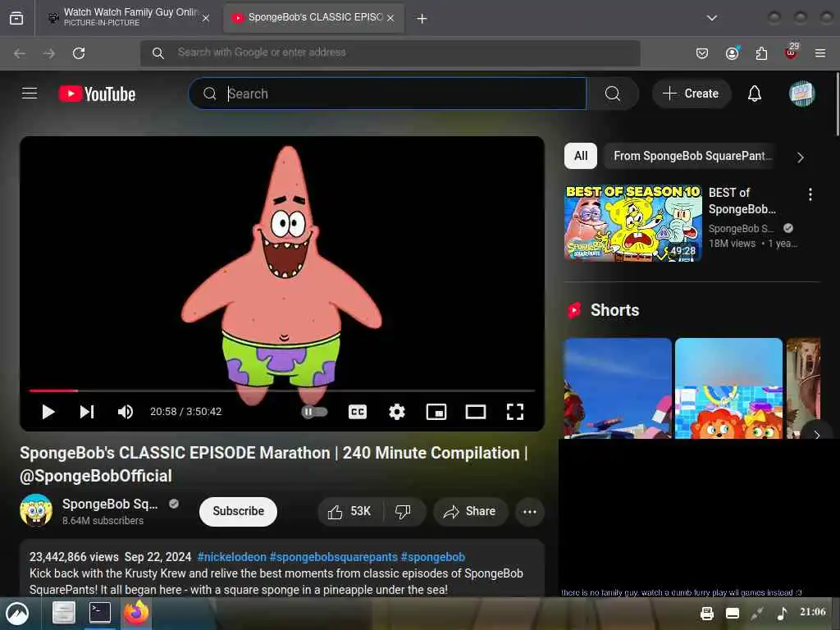This screenshot has width=840, height=630.
Task: Click the taskbar clock 21:06
Action: point(813,612)
